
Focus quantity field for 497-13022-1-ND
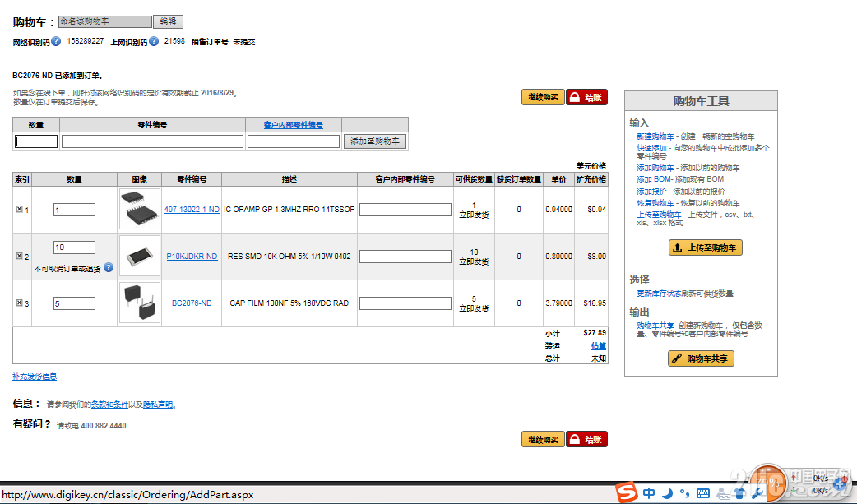(74, 210)
